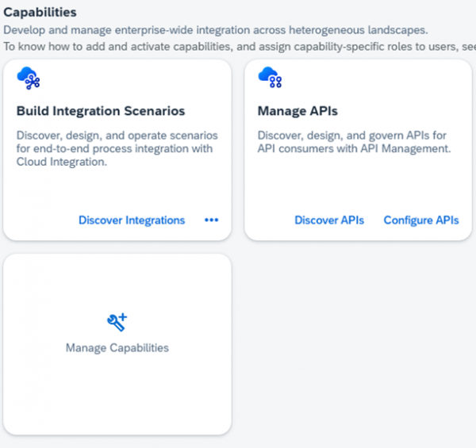Open the Discover Integrations link
476x448 pixels.
tap(132, 220)
